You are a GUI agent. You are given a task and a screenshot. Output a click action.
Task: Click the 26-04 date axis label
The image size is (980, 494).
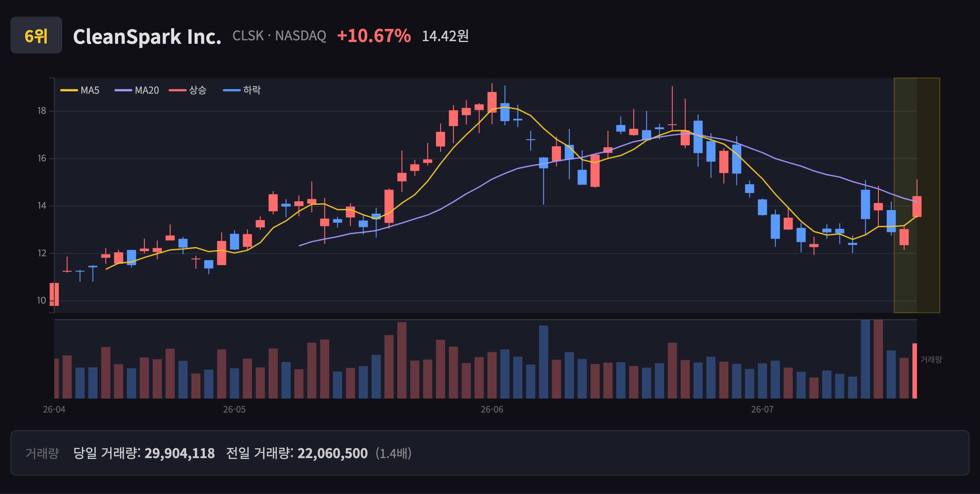[x=54, y=409]
